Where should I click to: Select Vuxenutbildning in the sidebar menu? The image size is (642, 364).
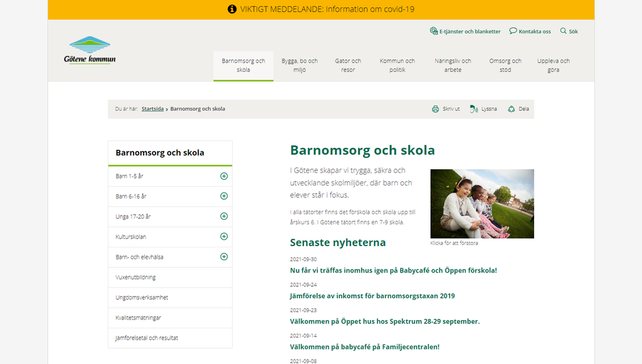(135, 277)
